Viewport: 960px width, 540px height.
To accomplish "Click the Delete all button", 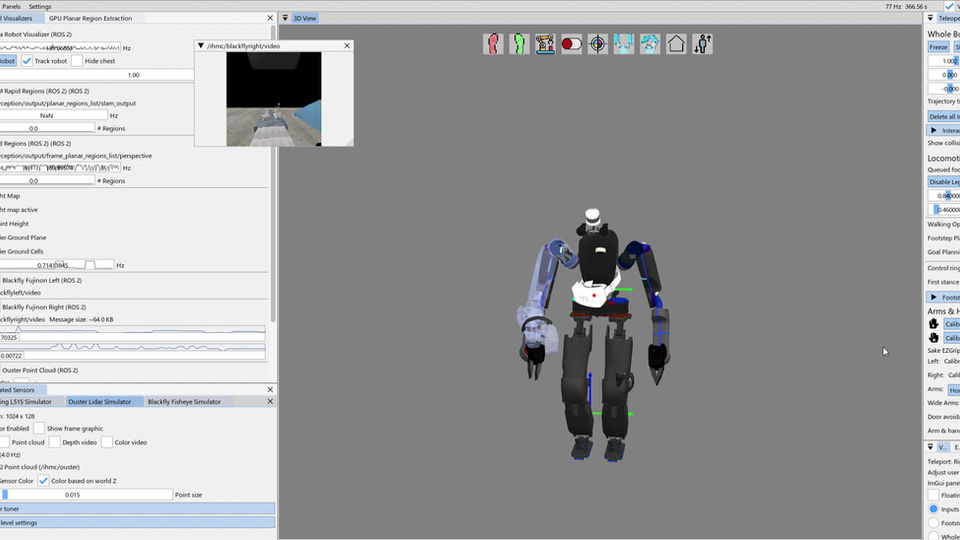I will pyautogui.click(x=943, y=116).
